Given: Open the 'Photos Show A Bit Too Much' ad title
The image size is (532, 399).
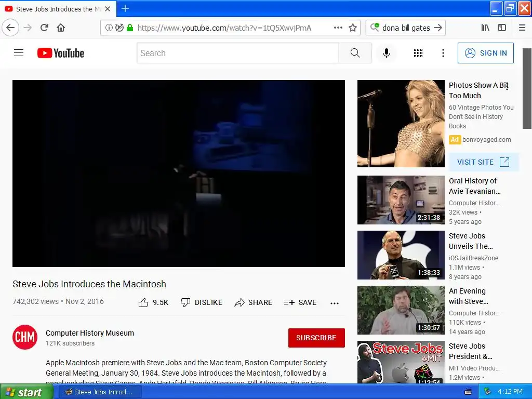Looking at the screenshot, I should [478, 90].
